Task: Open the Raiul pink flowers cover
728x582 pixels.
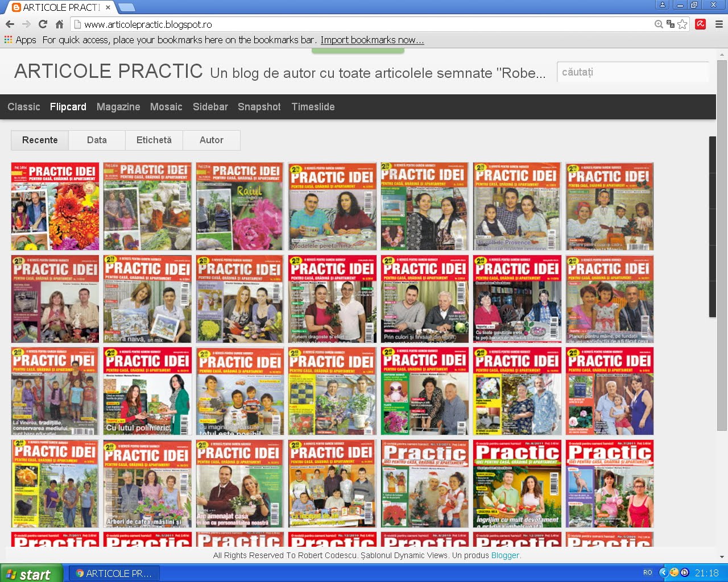Action: point(239,206)
